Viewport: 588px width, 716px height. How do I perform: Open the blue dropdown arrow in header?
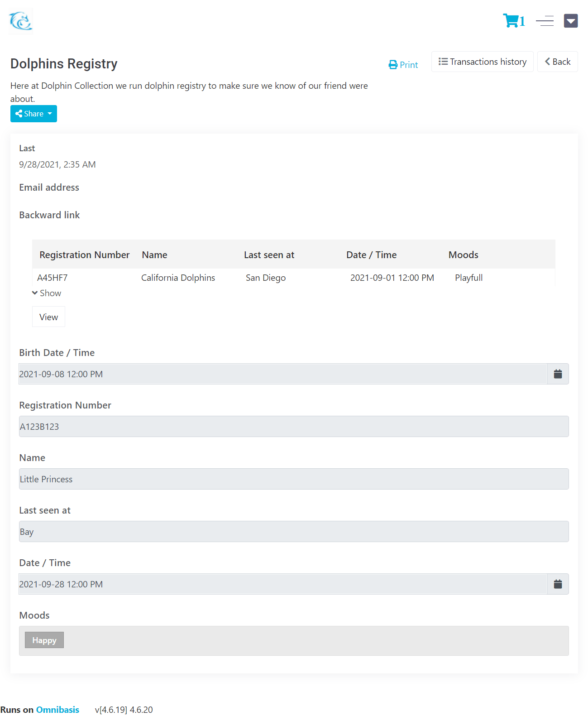click(x=571, y=20)
